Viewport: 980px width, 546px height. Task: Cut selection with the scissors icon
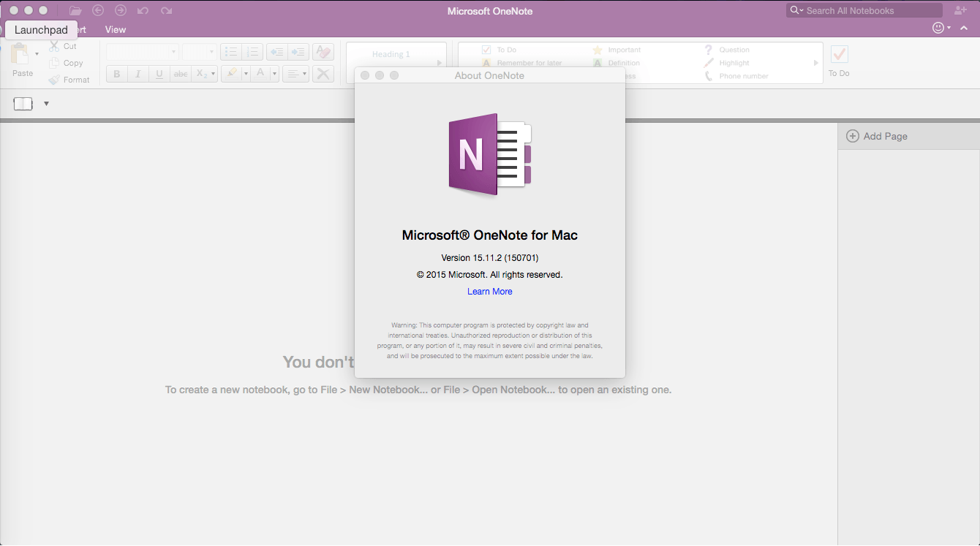[54, 45]
